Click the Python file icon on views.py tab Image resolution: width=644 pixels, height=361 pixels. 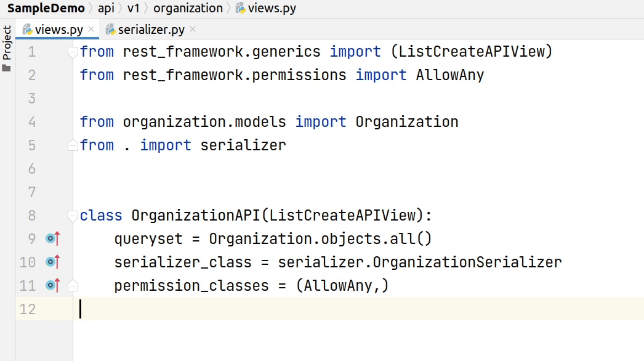tap(27, 28)
